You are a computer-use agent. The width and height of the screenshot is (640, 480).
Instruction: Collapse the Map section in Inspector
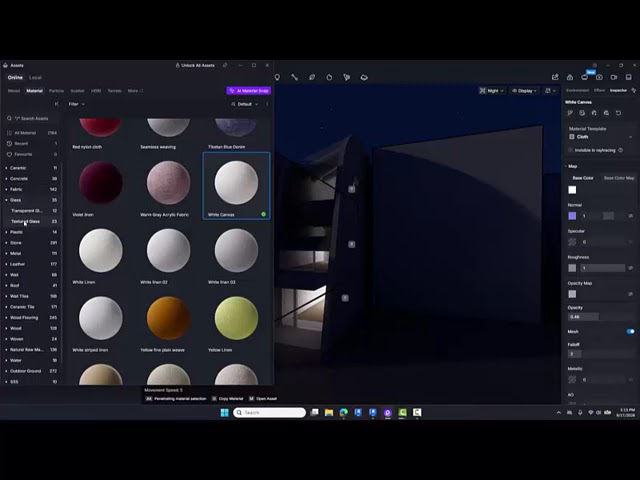pyautogui.click(x=566, y=166)
